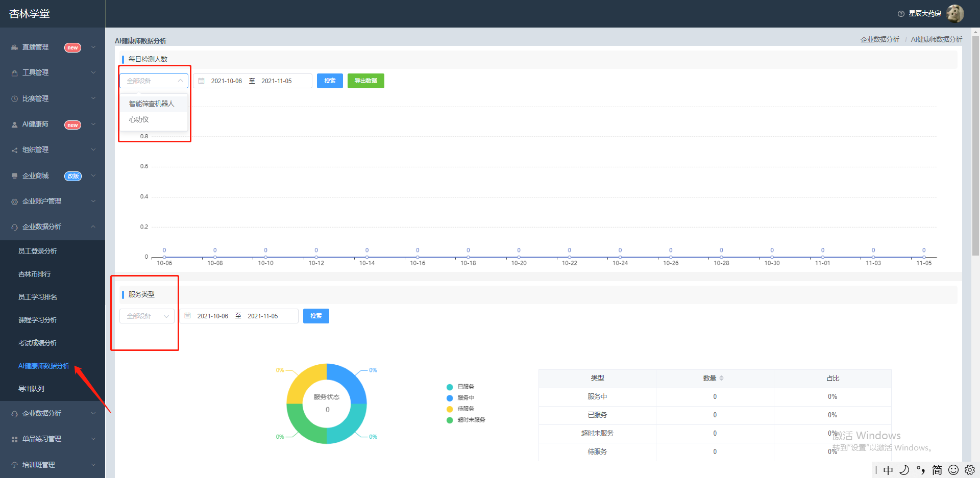Open the 全部设备 dropdown under 每日检测人数
The width and height of the screenshot is (980, 478).
(x=154, y=81)
